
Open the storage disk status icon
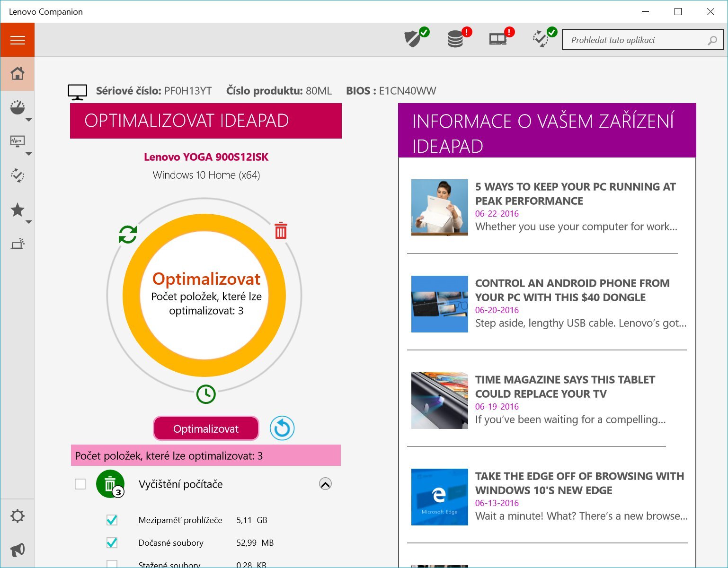pyautogui.click(x=456, y=39)
